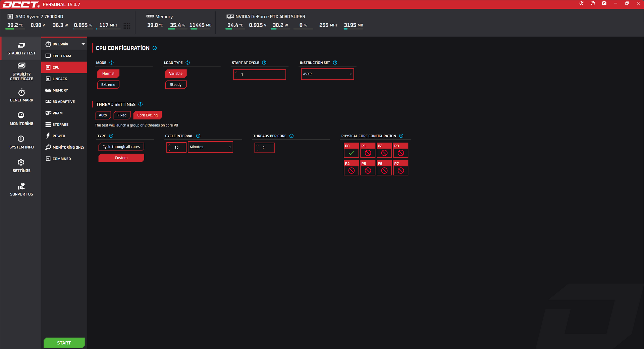Image resolution: width=644 pixels, height=349 pixels.
Task: Open the CPU Configuration help tooltip icon
Action: (x=155, y=48)
